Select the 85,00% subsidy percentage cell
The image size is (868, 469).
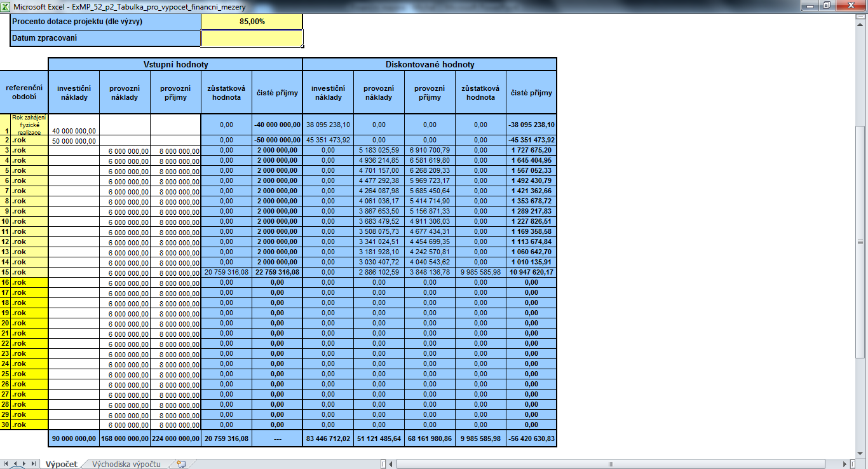coord(252,22)
